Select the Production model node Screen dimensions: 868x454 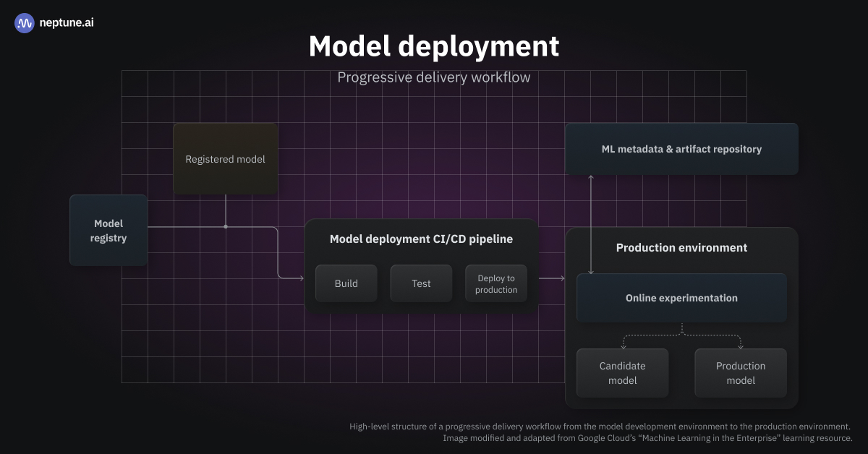click(x=740, y=373)
